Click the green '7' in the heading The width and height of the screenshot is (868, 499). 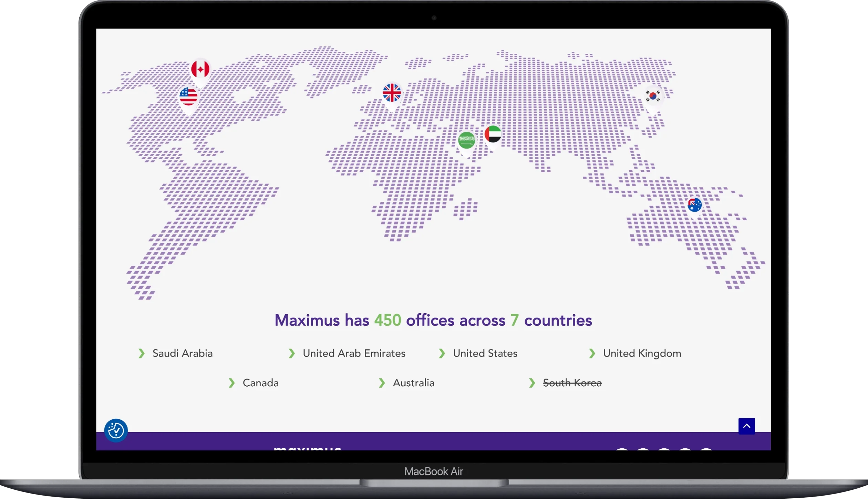(515, 320)
